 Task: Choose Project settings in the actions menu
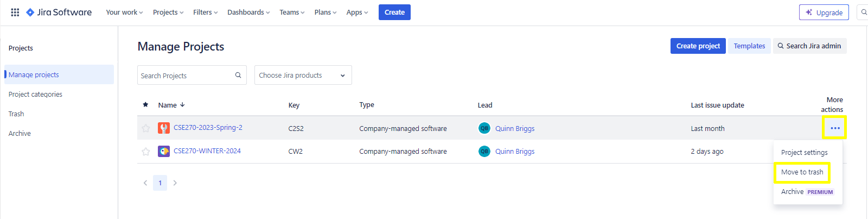pos(804,153)
